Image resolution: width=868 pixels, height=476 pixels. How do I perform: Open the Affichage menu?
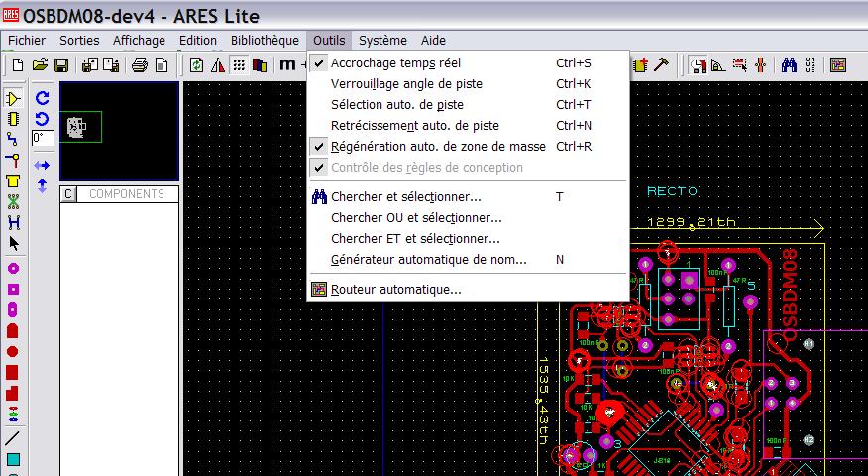pos(139,41)
